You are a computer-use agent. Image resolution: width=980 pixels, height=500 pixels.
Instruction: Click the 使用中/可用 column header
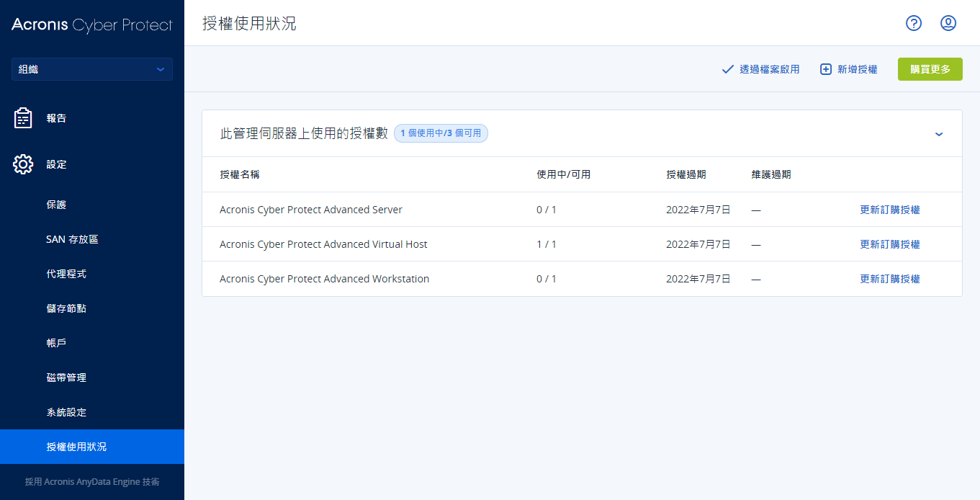click(x=563, y=175)
